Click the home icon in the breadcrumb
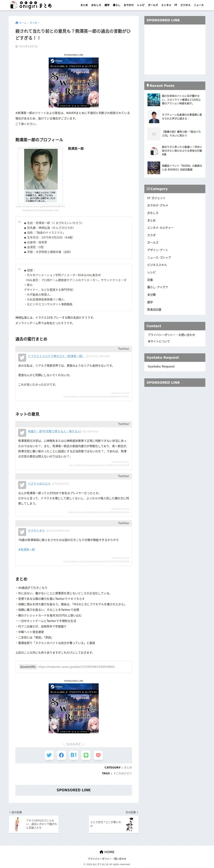 (17, 23)
